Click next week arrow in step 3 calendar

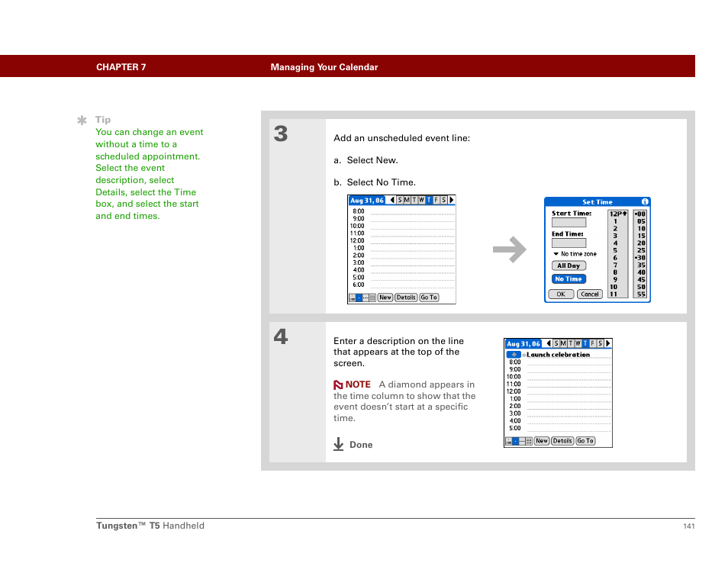451,200
